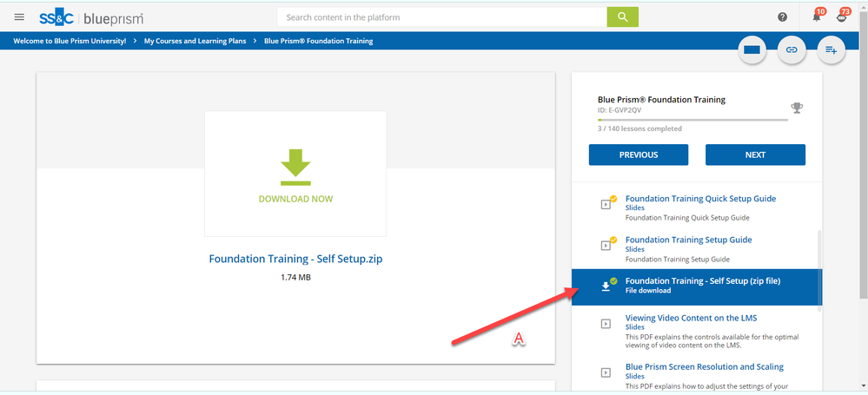This screenshot has height=395, width=868.
Task: Click the Self Setup file download icon
Action: click(x=606, y=286)
